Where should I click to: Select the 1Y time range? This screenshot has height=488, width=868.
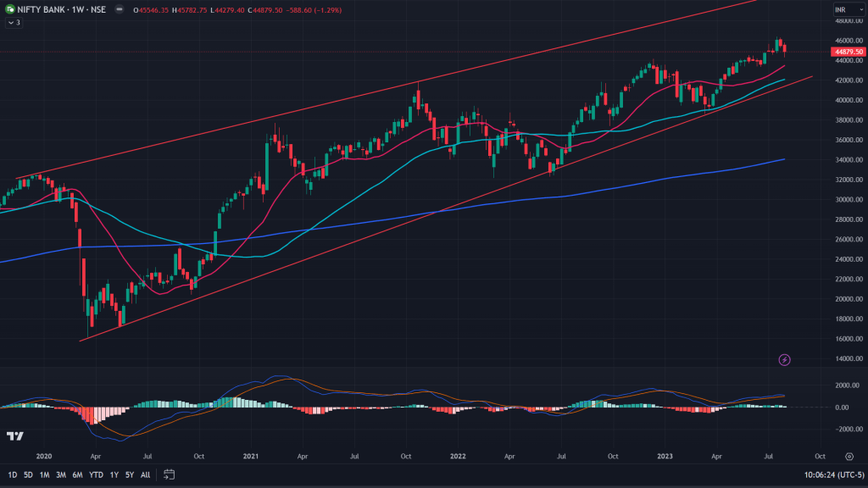(114, 474)
